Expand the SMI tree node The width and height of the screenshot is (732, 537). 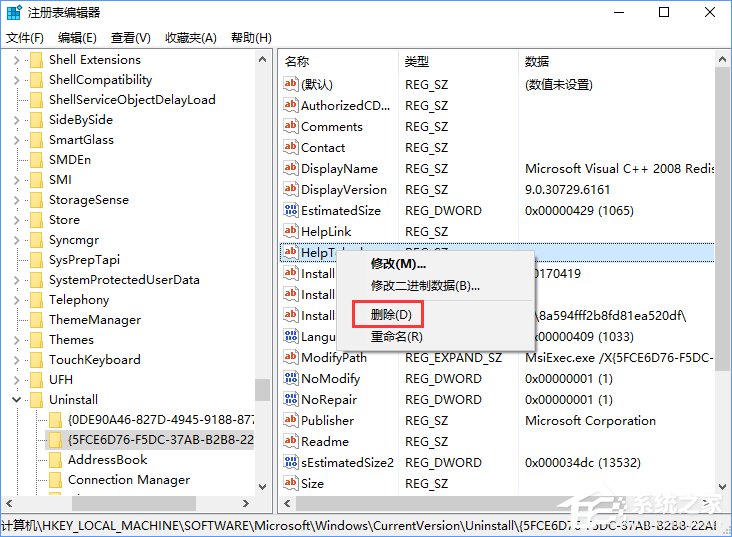click(x=16, y=180)
